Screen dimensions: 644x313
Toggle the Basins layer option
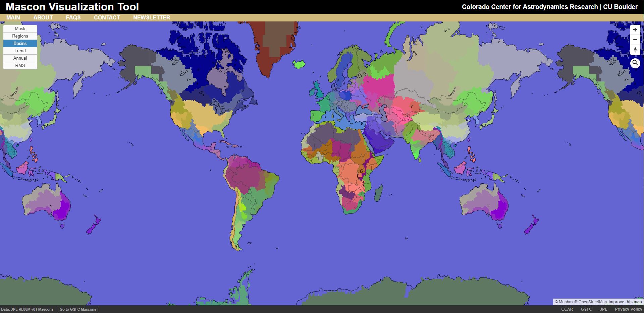tap(20, 44)
